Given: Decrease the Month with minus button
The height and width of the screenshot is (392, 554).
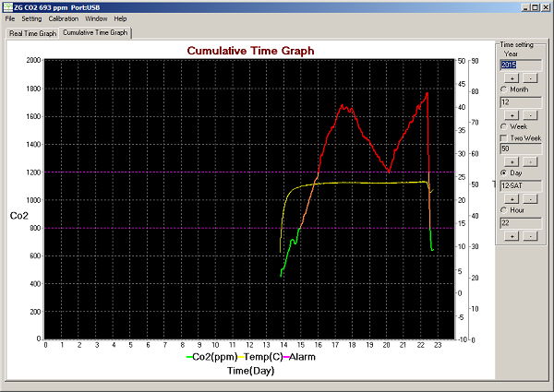Looking at the screenshot, I should 530,115.
